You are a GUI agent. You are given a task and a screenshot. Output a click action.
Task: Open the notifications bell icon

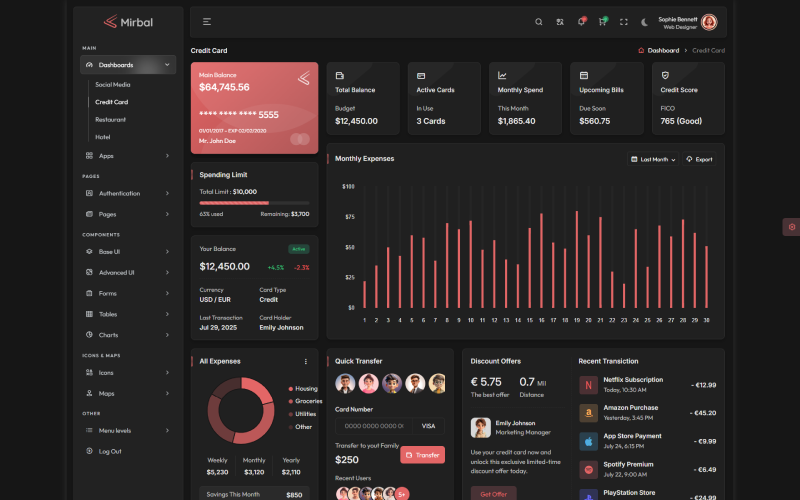581,21
